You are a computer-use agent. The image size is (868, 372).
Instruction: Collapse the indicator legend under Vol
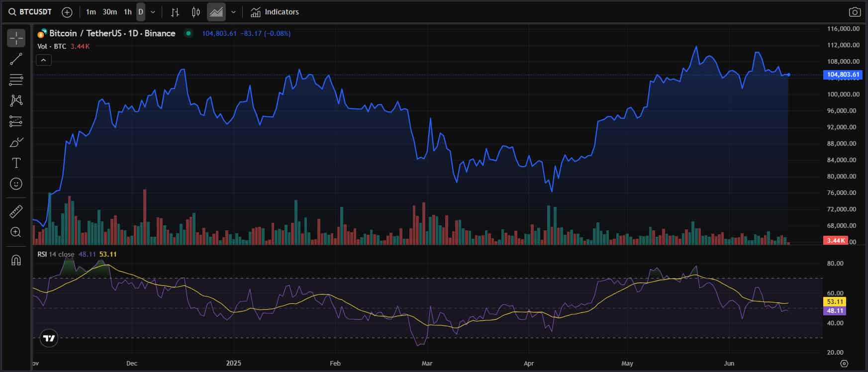[x=44, y=60]
